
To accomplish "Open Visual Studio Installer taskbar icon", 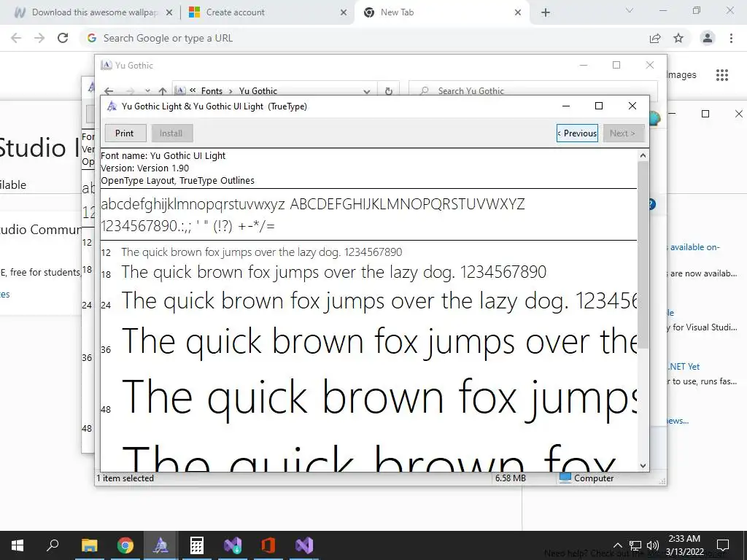I will (x=233, y=545).
